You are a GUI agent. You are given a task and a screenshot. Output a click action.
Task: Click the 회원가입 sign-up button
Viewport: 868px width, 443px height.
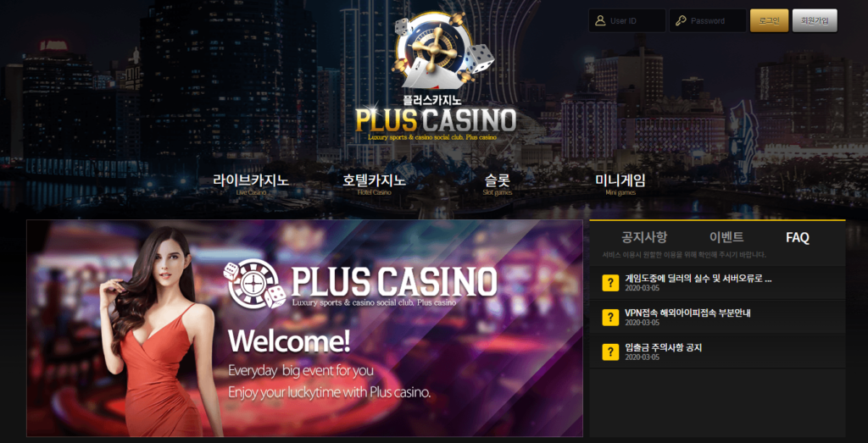(x=815, y=20)
